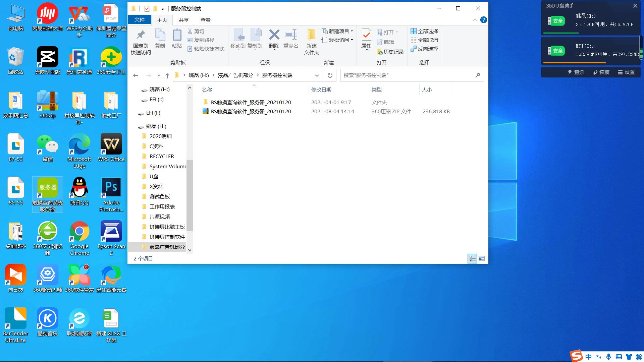Viewport: 644px width, 362px height.
Task: Click 查杀 in the 360 U盘助手 panel
Action: 577,72
